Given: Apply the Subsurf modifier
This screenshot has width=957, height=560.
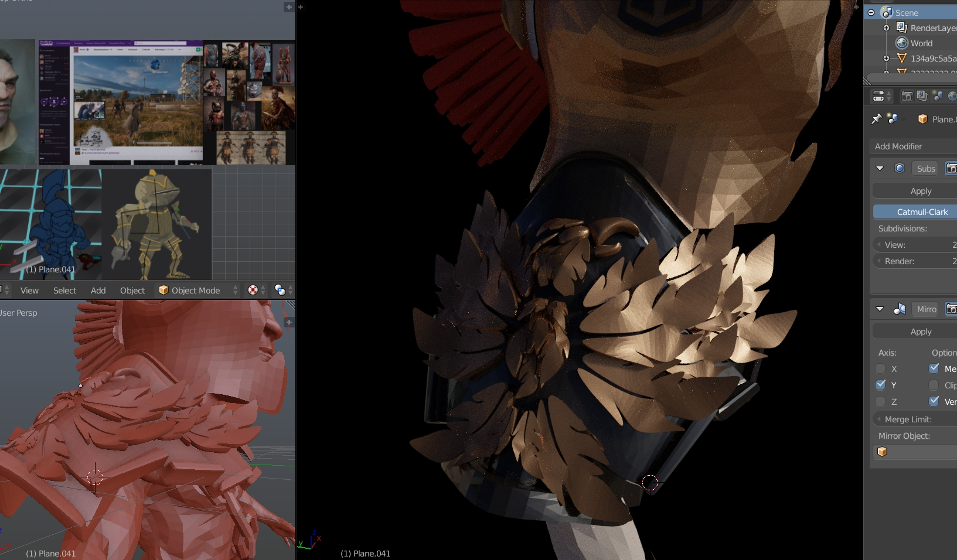Looking at the screenshot, I should (915, 191).
